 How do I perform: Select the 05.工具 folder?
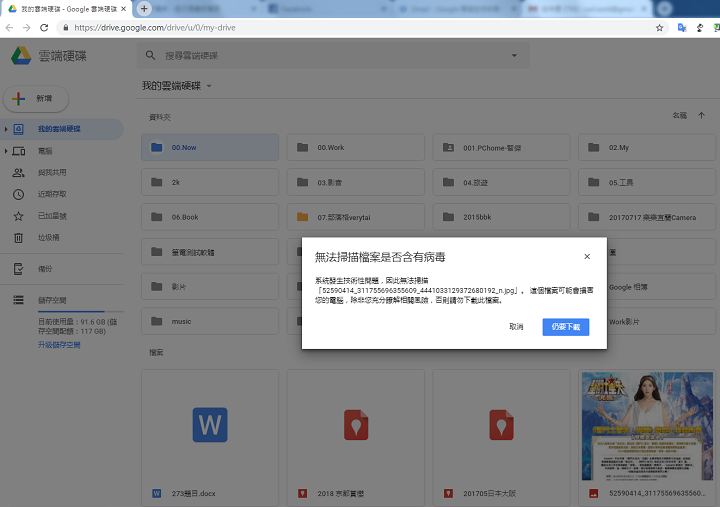pos(647,182)
